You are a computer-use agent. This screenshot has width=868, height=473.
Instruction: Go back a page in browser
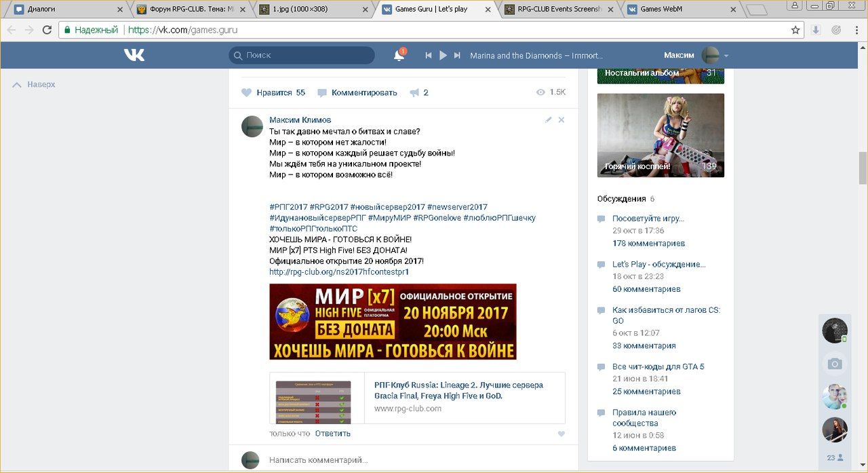point(12,30)
